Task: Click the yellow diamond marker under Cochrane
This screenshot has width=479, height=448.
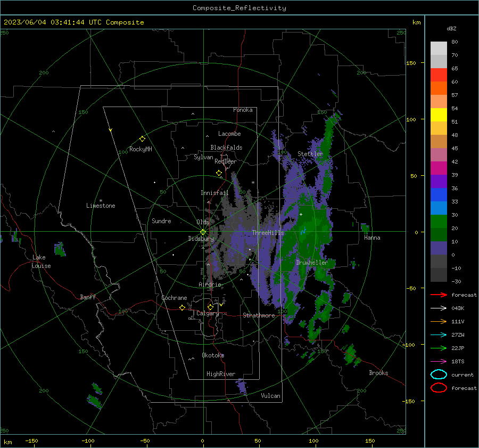Action: (182, 307)
